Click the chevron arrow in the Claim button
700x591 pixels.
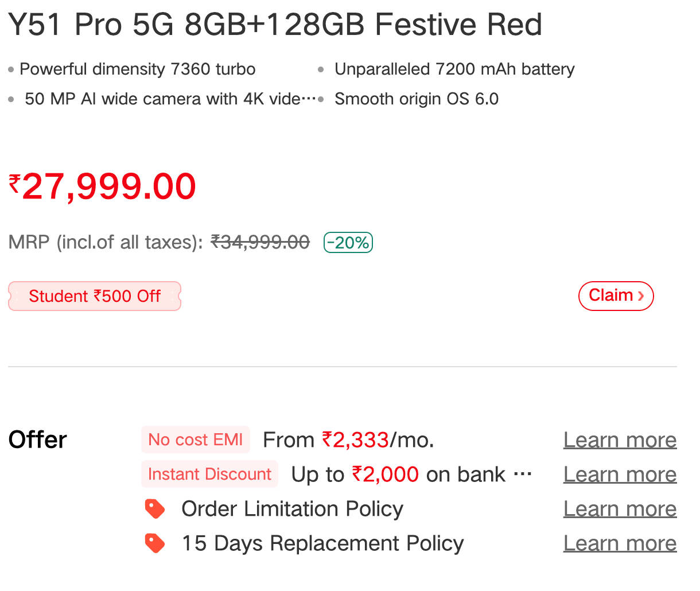(641, 296)
